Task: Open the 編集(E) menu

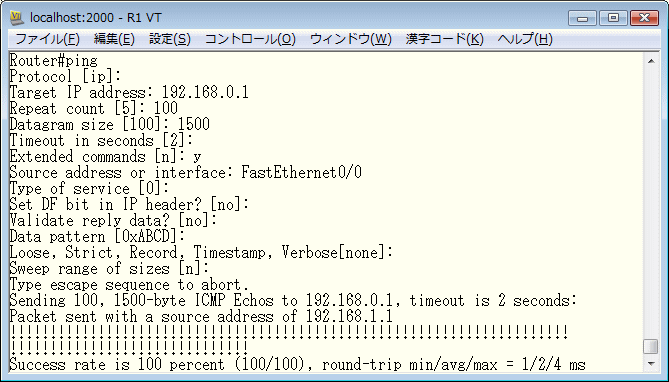Action: click(x=114, y=39)
